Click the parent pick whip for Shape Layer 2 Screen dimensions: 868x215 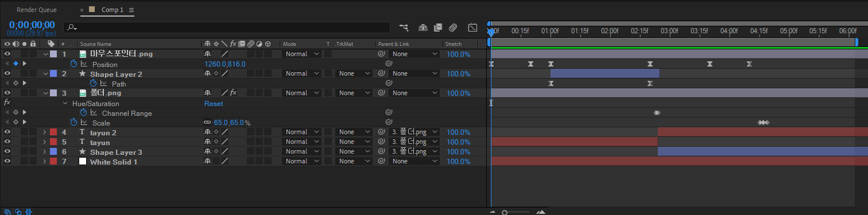[x=381, y=73]
